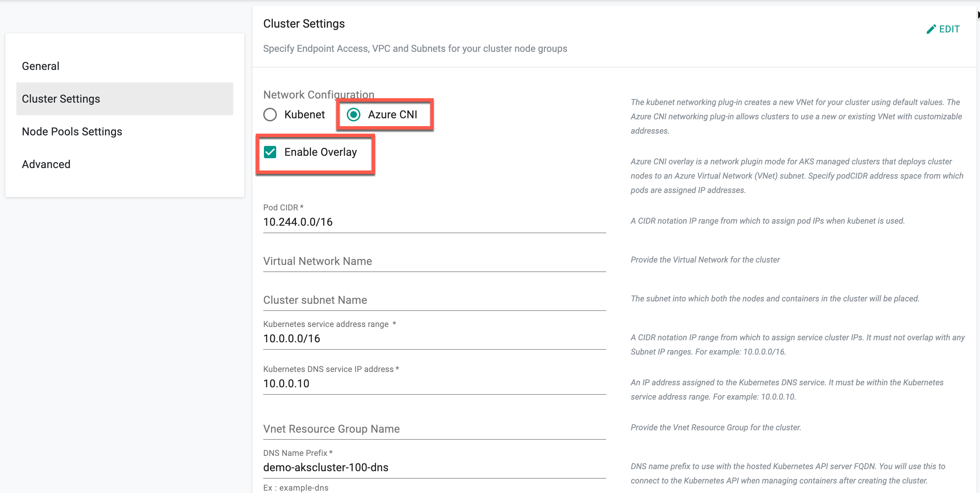Screen dimensions: 980x493
Task: Open the Advanced section
Action: (125, 164)
